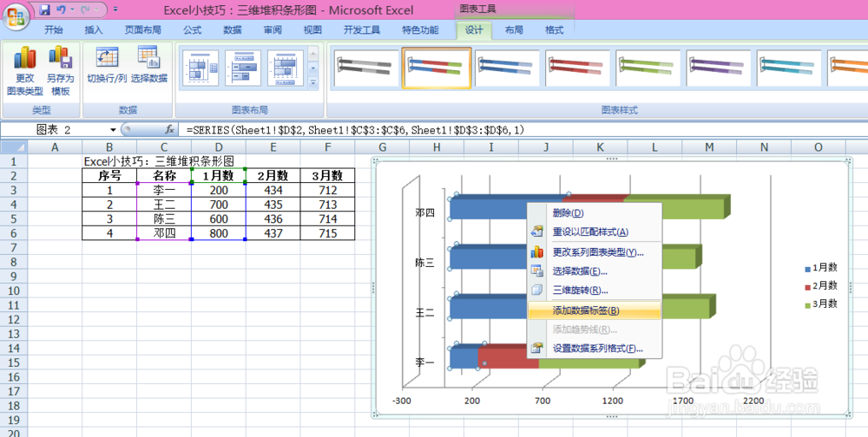Apply the gray chart style

[366, 68]
